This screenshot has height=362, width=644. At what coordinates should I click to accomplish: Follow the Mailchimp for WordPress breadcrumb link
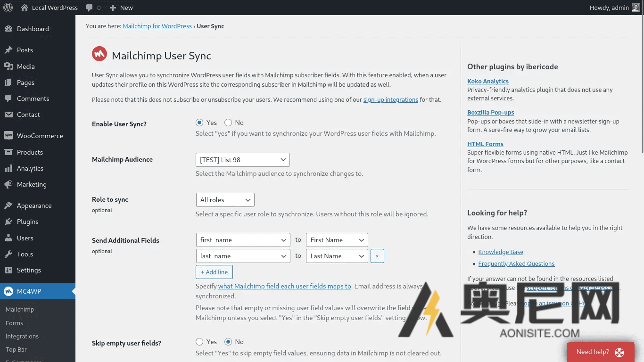pyautogui.click(x=157, y=26)
